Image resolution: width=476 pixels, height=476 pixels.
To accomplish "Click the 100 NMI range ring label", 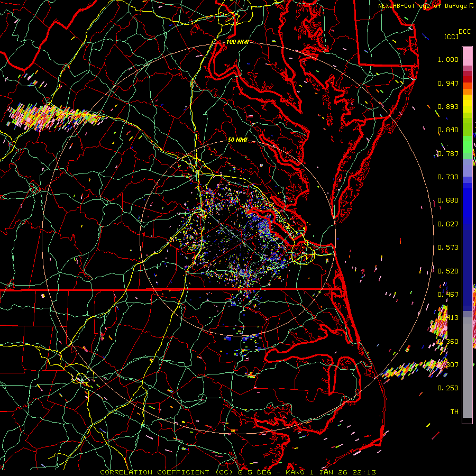I will click(x=237, y=42).
